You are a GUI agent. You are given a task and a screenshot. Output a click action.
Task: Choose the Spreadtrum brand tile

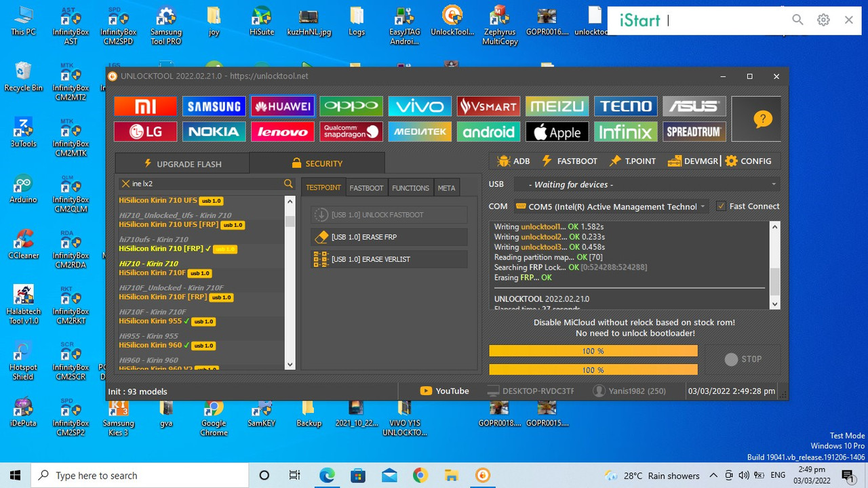(x=694, y=131)
